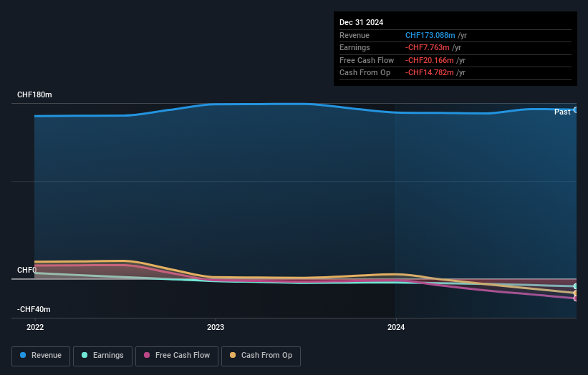Select the Cash From Op endpoint marker
The width and height of the screenshot is (588, 375).
[576, 293]
